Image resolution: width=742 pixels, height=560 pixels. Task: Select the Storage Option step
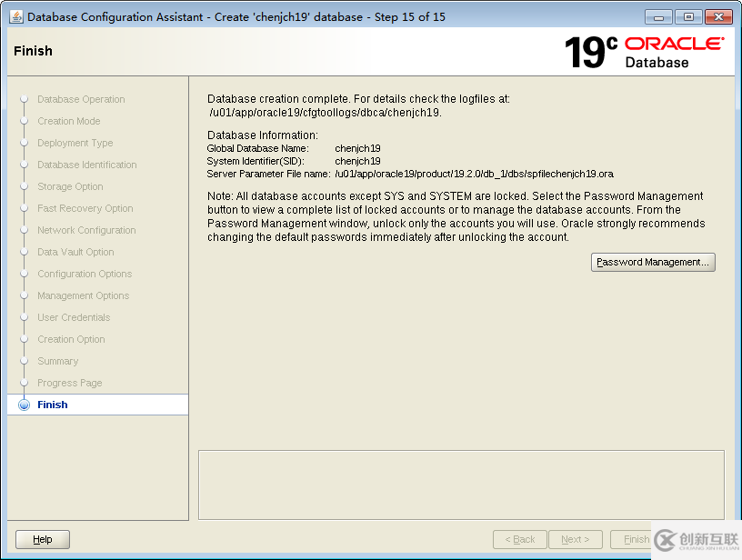coord(70,186)
